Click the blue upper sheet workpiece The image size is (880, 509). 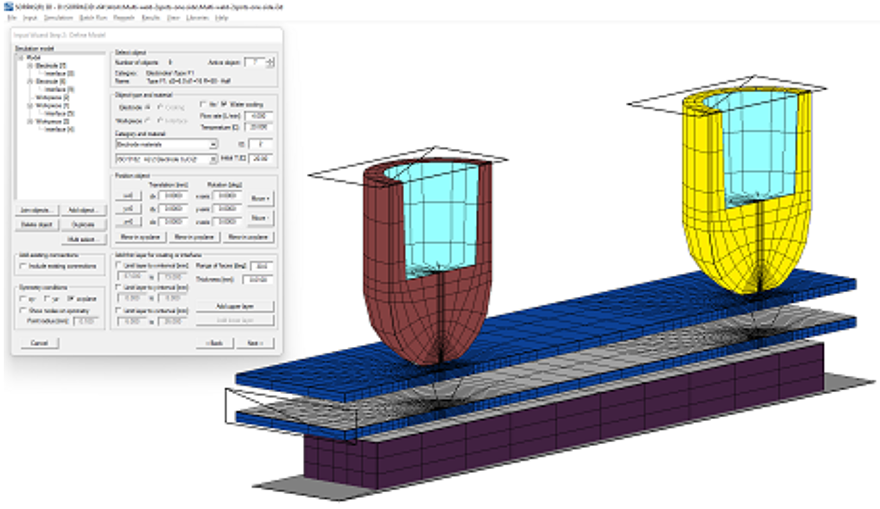point(560,340)
